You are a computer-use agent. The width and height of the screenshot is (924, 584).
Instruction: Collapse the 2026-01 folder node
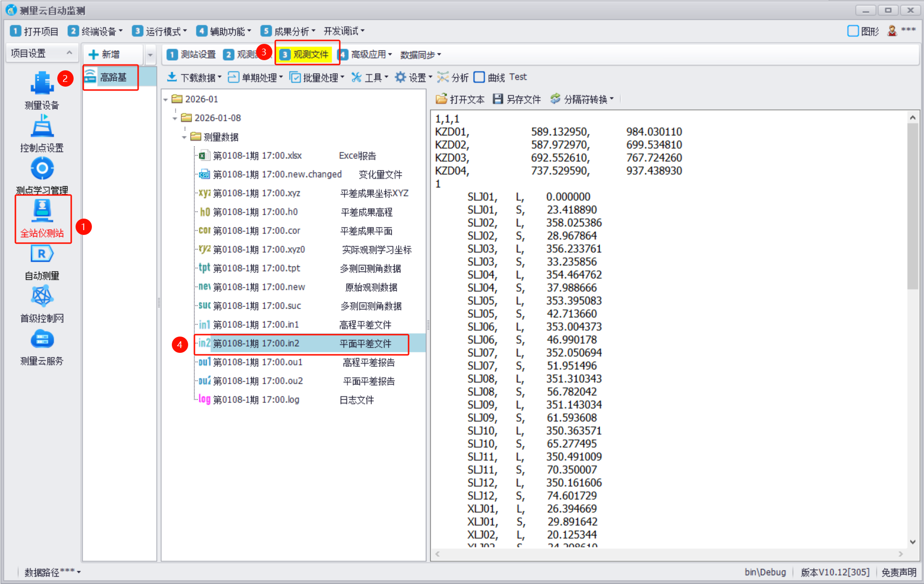click(x=166, y=100)
